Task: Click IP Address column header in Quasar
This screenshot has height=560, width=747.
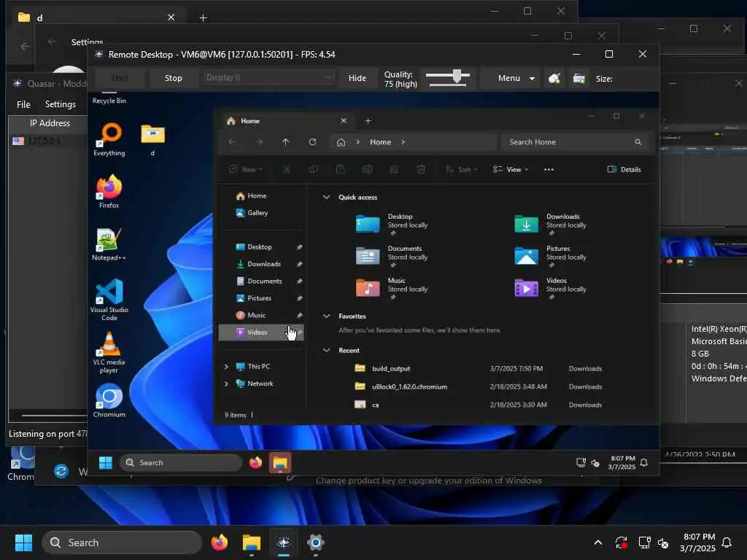Action: (x=50, y=123)
